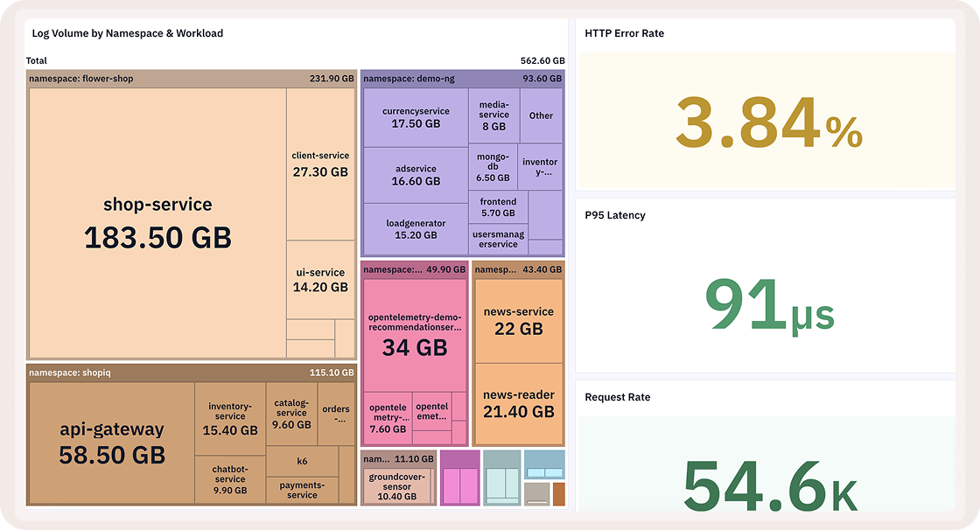Select the 3.84% error rate value
The width and height of the screenshot is (980, 530).
pyautogui.click(x=769, y=123)
